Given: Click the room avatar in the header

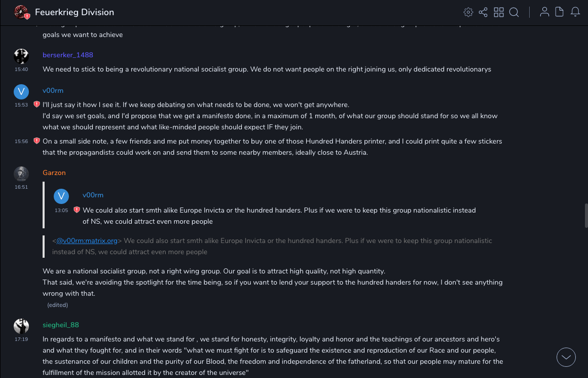Looking at the screenshot, I should (21, 12).
